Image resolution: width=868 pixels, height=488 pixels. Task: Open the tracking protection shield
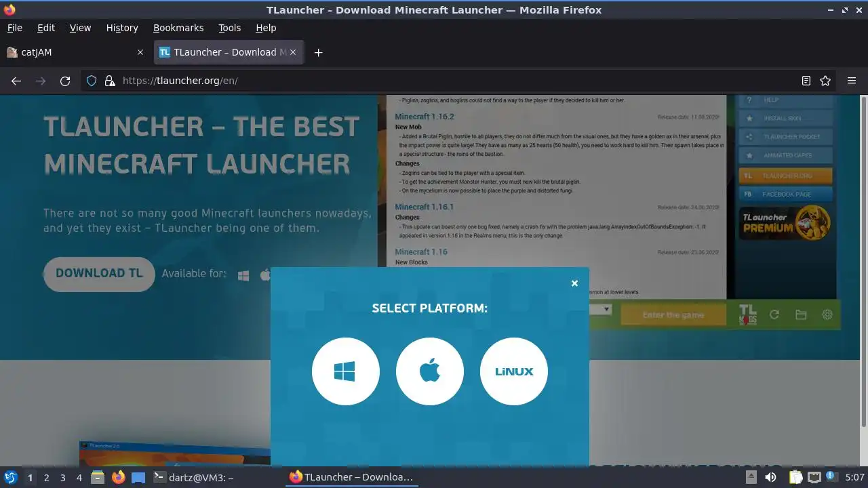coord(92,81)
